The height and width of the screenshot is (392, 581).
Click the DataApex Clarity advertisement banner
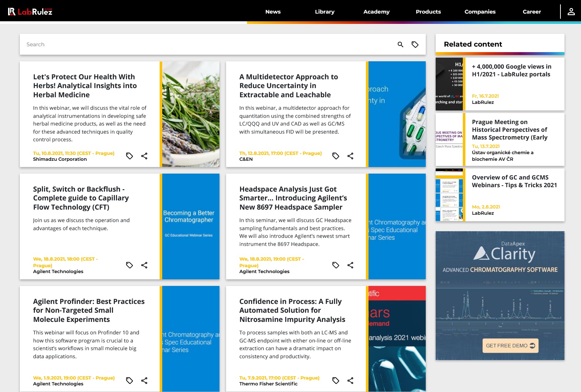(500, 295)
